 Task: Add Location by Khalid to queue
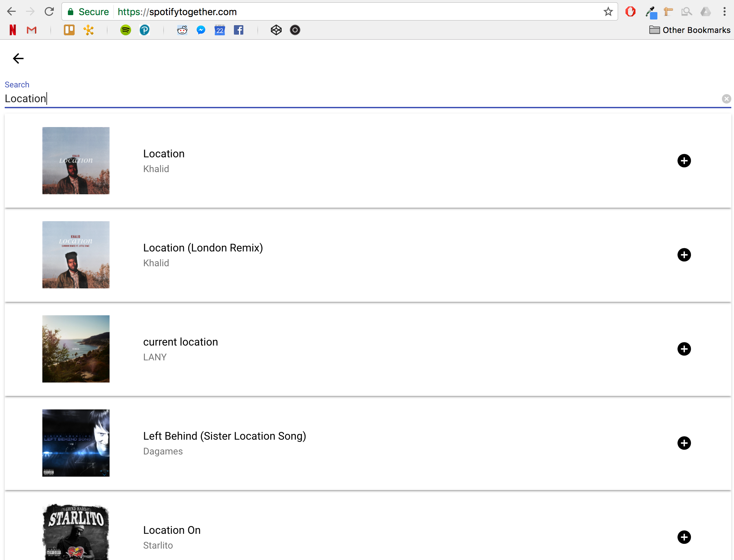684,161
